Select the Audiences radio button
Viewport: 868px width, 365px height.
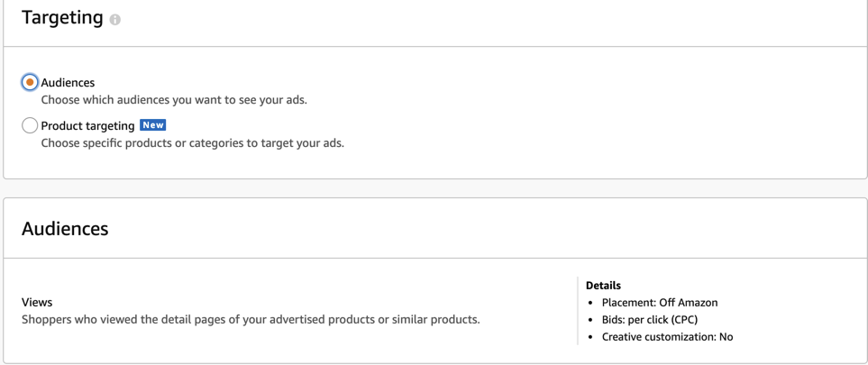30,83
